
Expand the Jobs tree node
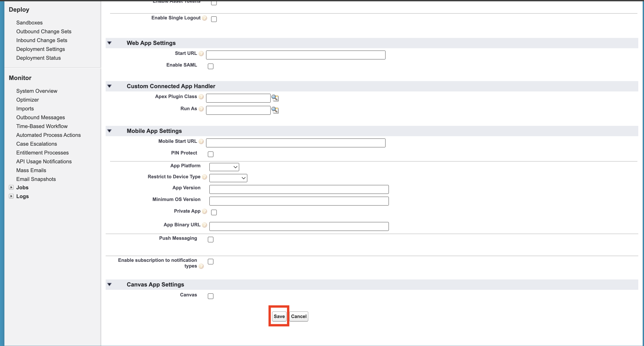click(11, 187)
